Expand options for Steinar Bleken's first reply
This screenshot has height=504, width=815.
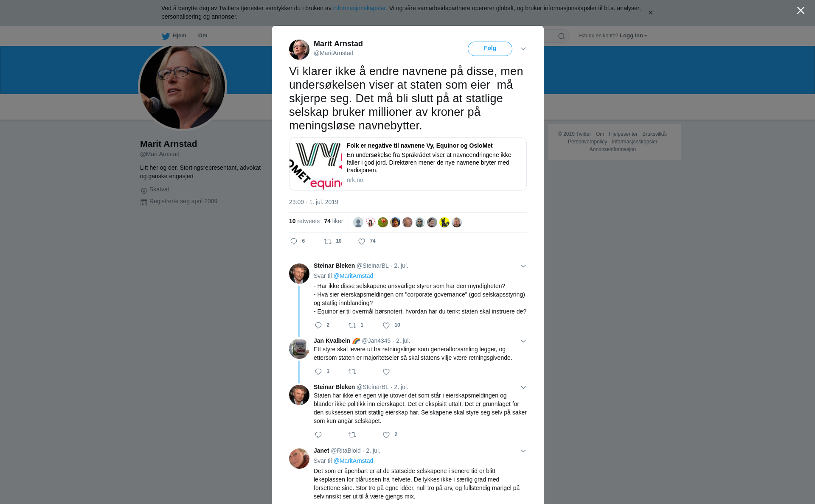point(523,266)
